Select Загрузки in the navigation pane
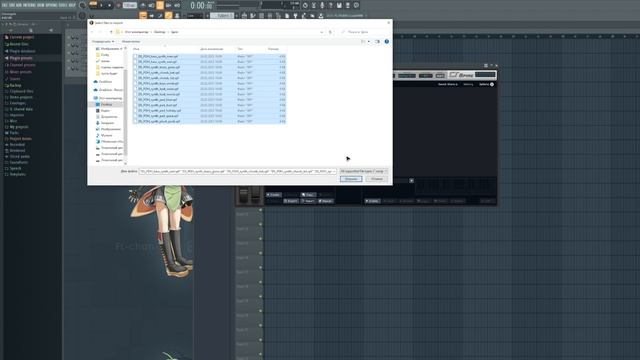 107,123
